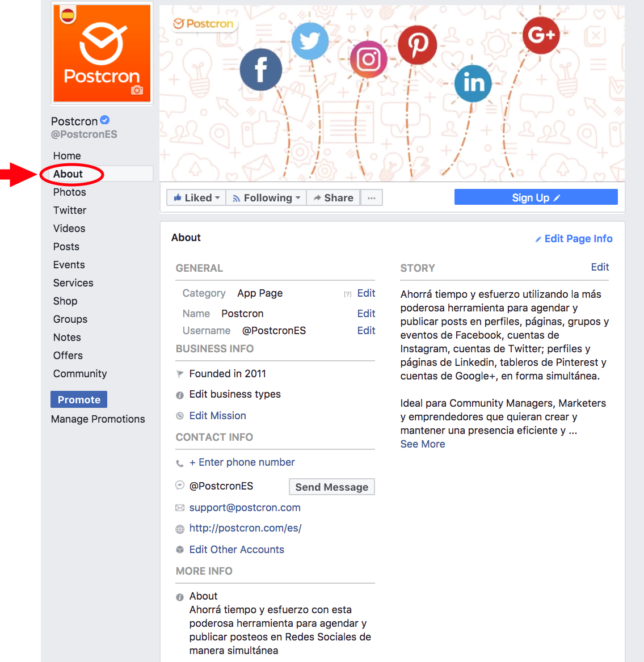This screenshot has height=662, width=644.
Task: Expand the story with See More
Action: click(x=423, y=444)
